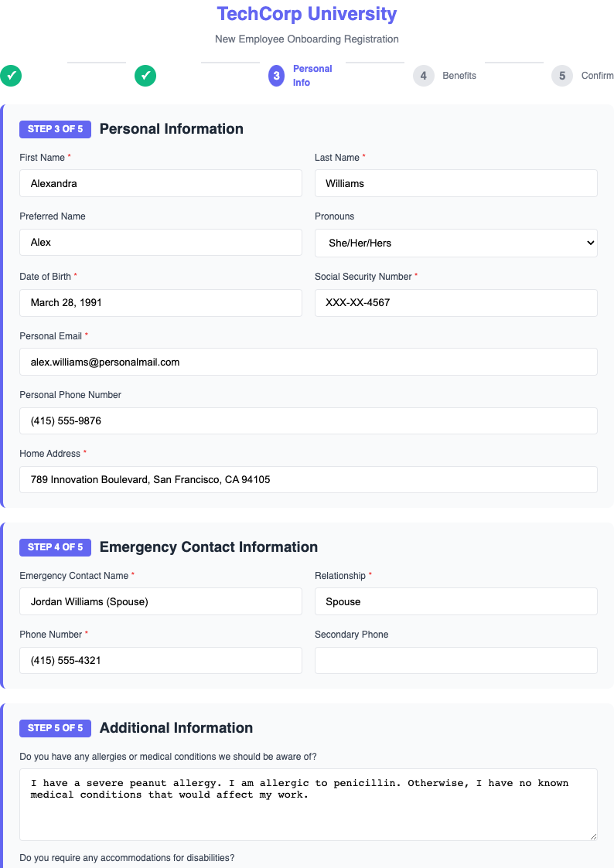
Task: Select the empty Secondary Phone field
Action: (455, 660)
